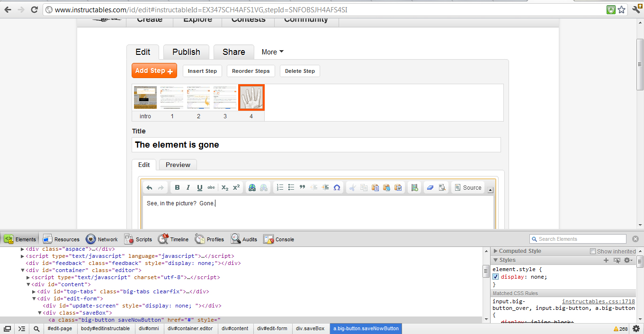
Task: Apply strikethrough formatting
Action: pyautogui.click(x=211, y=188)
